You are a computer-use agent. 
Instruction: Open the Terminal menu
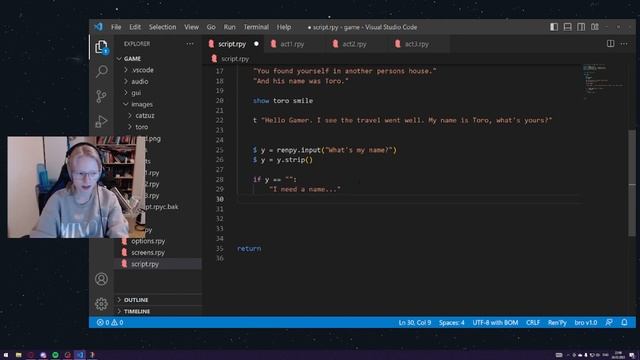(x=256, y=27)
